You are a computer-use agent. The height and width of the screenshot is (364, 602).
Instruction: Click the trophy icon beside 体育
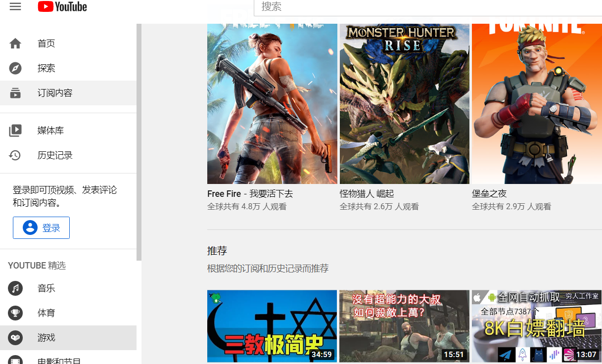coord(15,313)
